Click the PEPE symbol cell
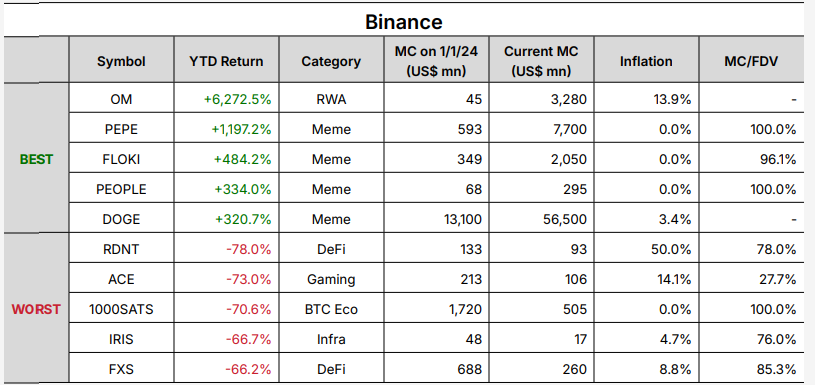815x385 pixels. (122, 128)
